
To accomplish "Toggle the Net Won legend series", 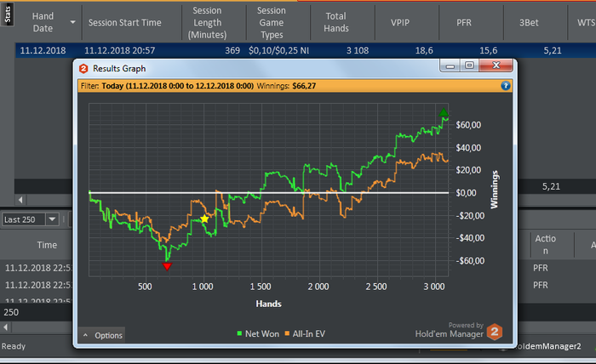I will pyautogui.click(x=258, y=333).
